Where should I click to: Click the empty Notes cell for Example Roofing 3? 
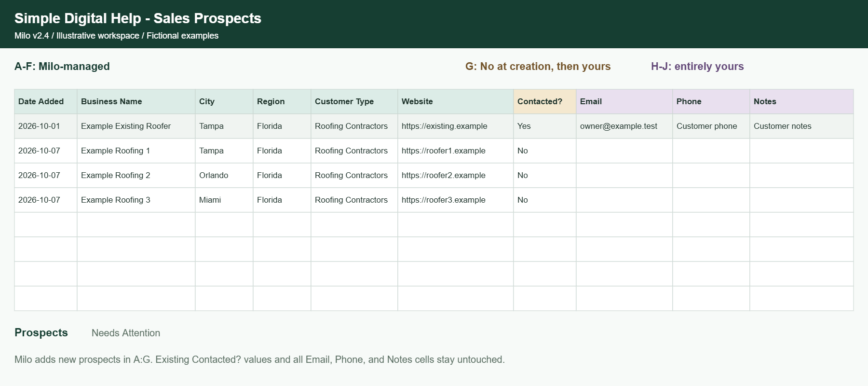[x=801, y=200]
